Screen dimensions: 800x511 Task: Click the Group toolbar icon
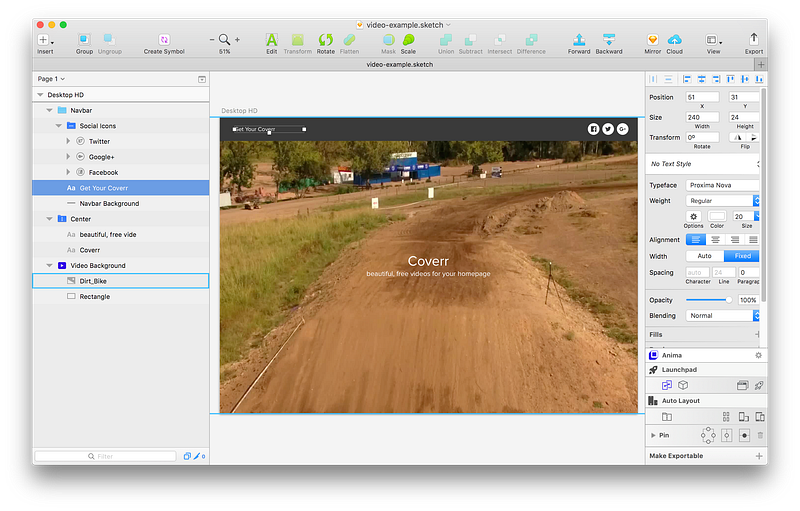84,40
